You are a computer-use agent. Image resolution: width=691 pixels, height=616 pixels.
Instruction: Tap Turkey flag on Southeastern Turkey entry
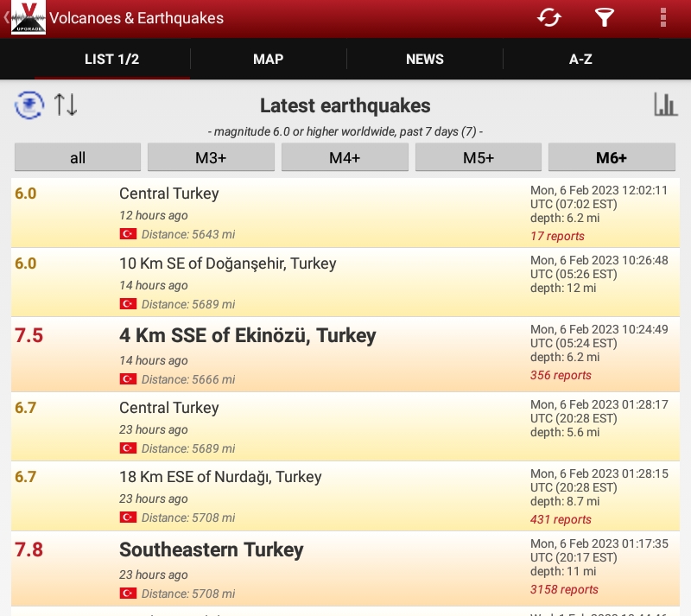click(x=128, y=594)
